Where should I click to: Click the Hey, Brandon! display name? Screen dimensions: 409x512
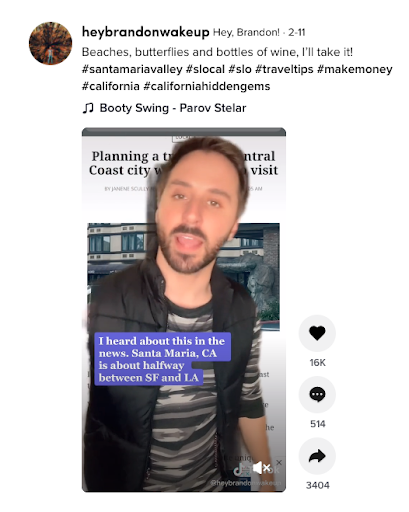[x=246, y=32]
